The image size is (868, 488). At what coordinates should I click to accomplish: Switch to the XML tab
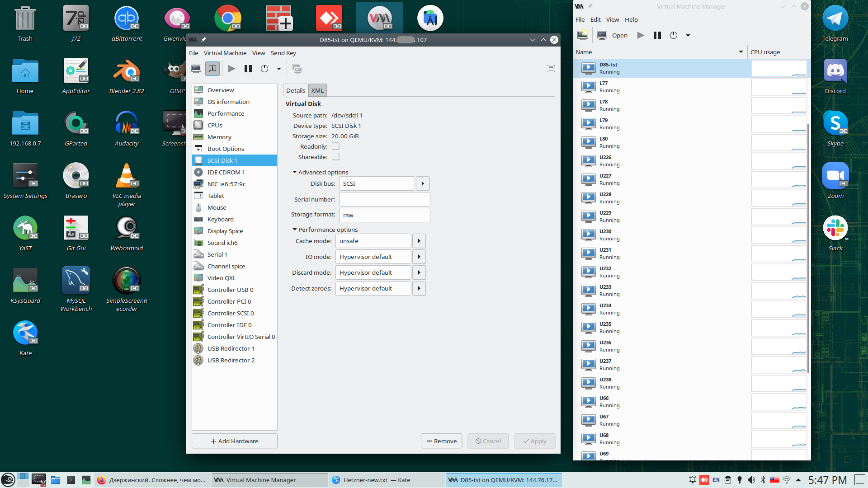pyautogui.click(x=317, y=90)
